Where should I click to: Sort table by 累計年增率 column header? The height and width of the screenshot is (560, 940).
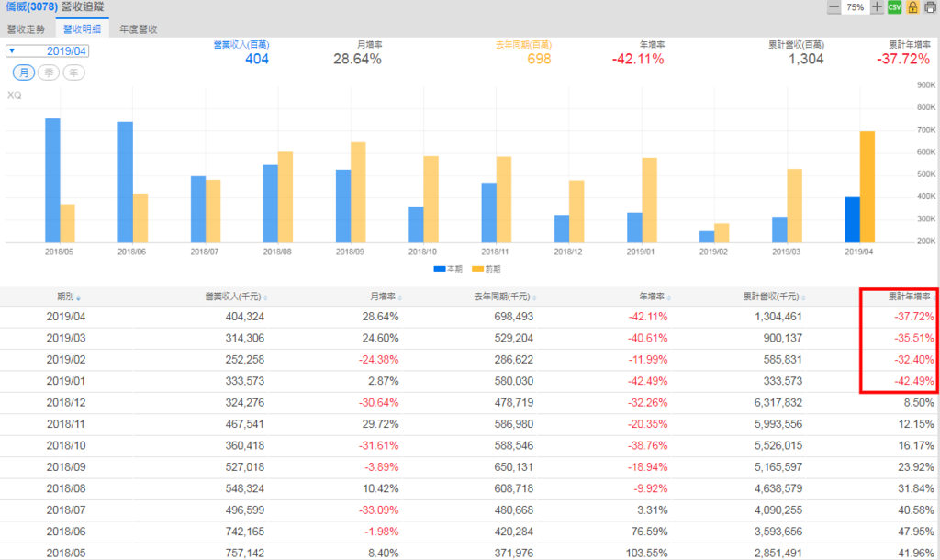(x=912, y=297)
